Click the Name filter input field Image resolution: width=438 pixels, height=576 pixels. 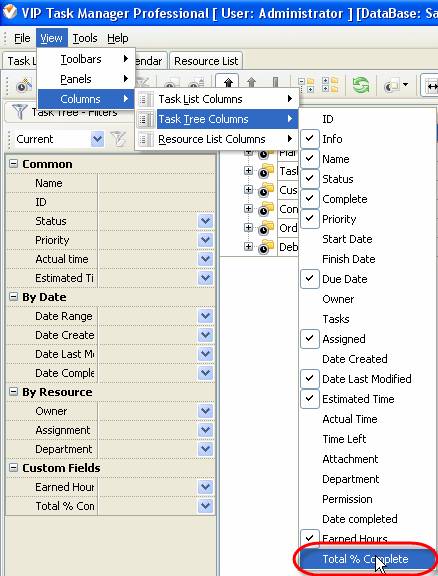pos(157,183)
